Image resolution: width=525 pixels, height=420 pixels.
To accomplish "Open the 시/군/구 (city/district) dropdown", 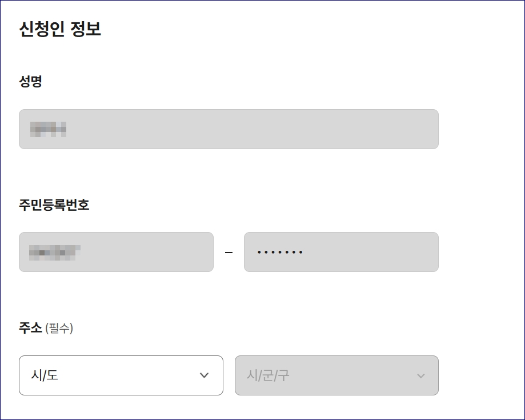I will [x=336, y=375].
